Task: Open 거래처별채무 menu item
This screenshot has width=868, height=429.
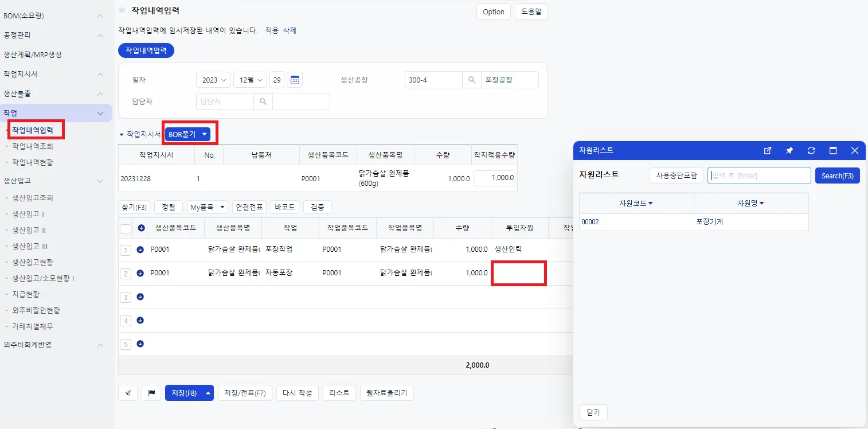Action: (33, 326)
